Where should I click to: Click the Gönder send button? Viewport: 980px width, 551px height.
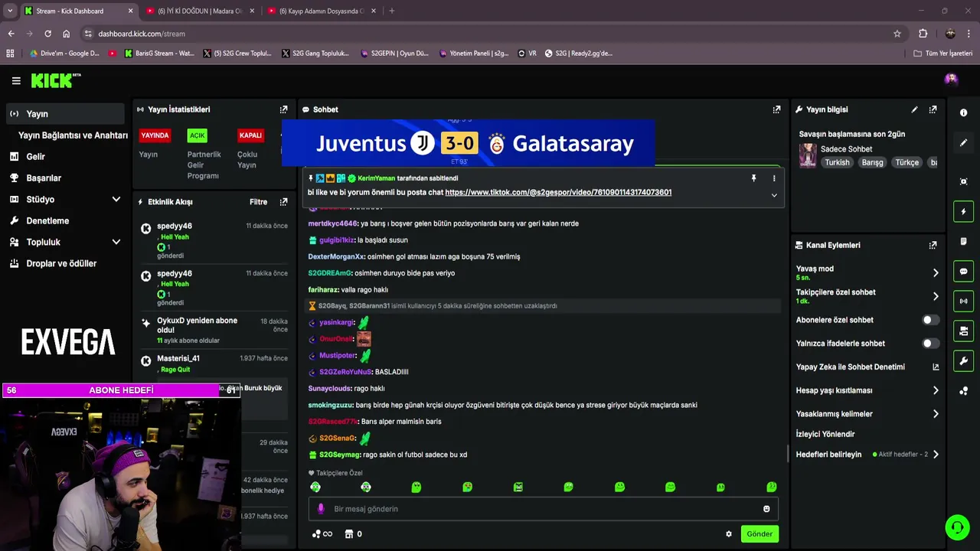[759, 534]
